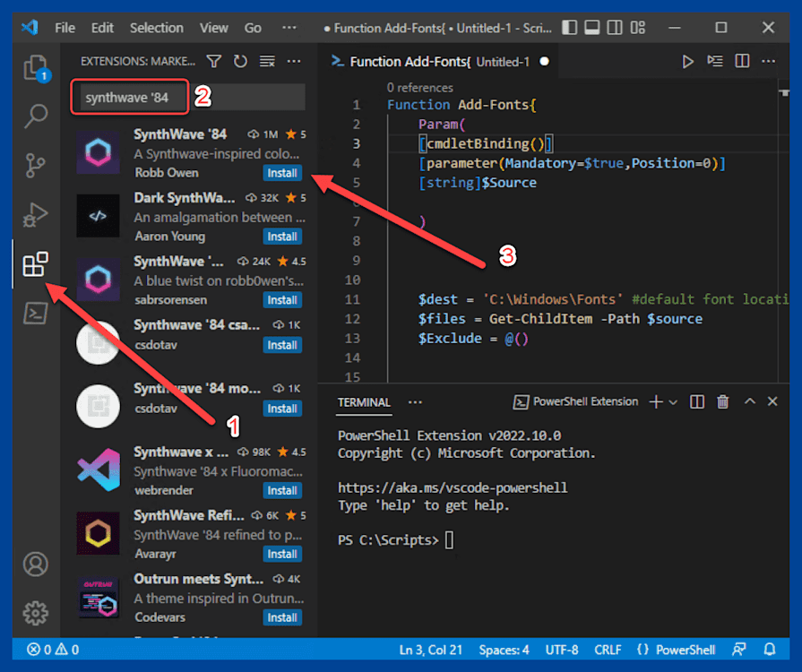
Task: Open the Extensions view in the activity bar
Action: coord(36,265)
